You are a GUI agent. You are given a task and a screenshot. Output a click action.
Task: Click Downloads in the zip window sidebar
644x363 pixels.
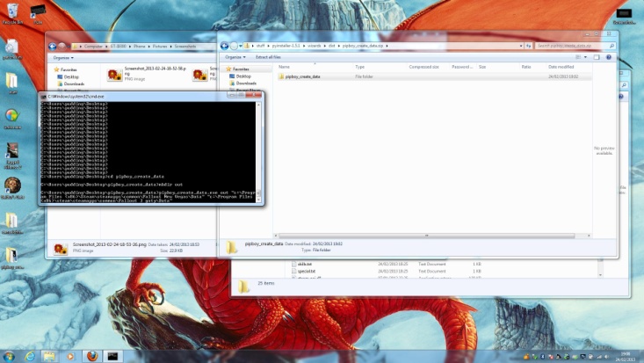[242, 83]
